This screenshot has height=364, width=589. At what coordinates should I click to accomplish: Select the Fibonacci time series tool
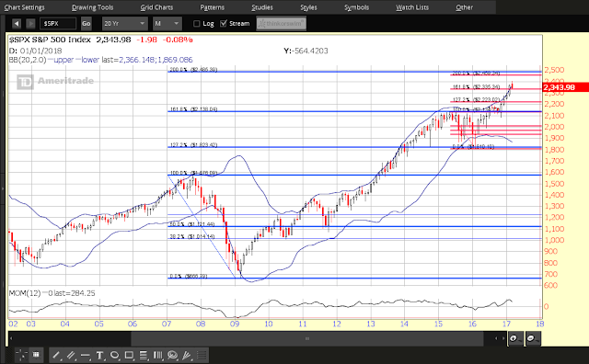pos(157,355)
